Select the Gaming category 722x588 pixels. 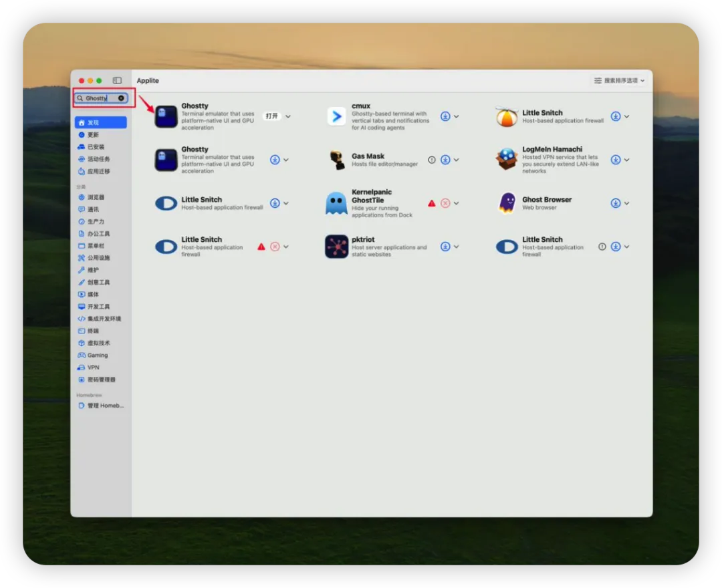point(101,355)
